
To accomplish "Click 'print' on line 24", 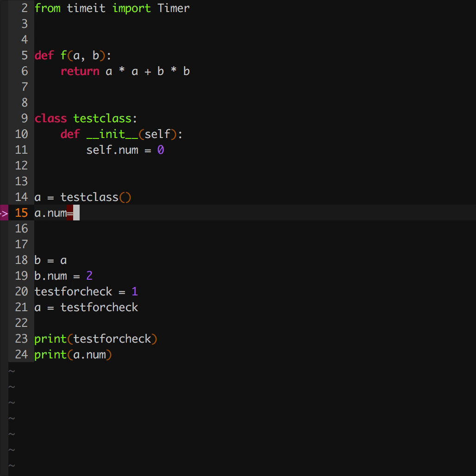I will click(50, 355).
